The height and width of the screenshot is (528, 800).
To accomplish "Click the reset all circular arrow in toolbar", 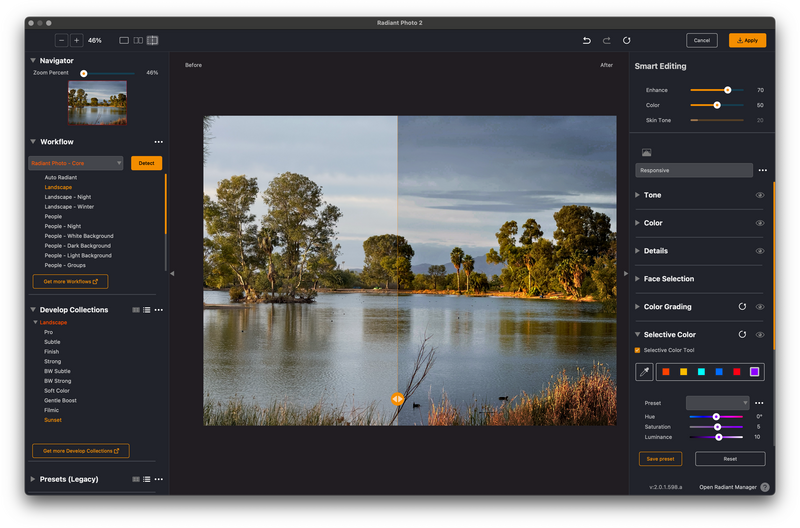I will (627, 40).
